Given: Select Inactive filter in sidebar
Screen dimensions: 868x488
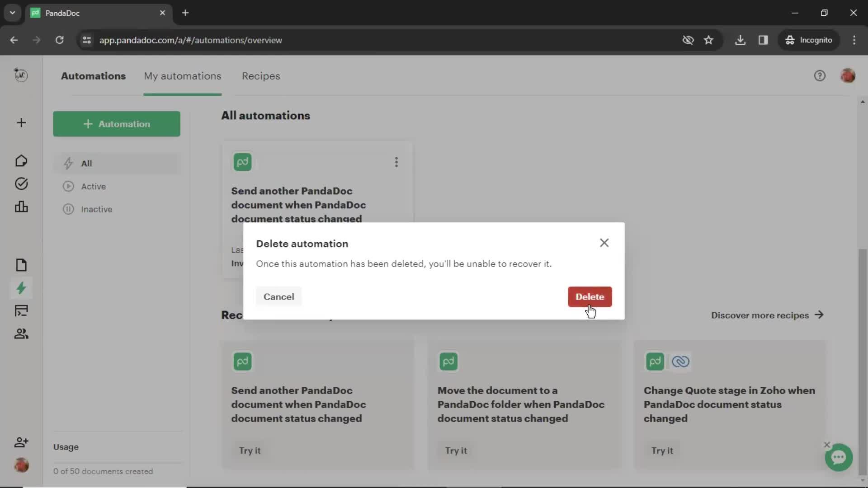Looking at the screenshot, I should coord(97,209).
